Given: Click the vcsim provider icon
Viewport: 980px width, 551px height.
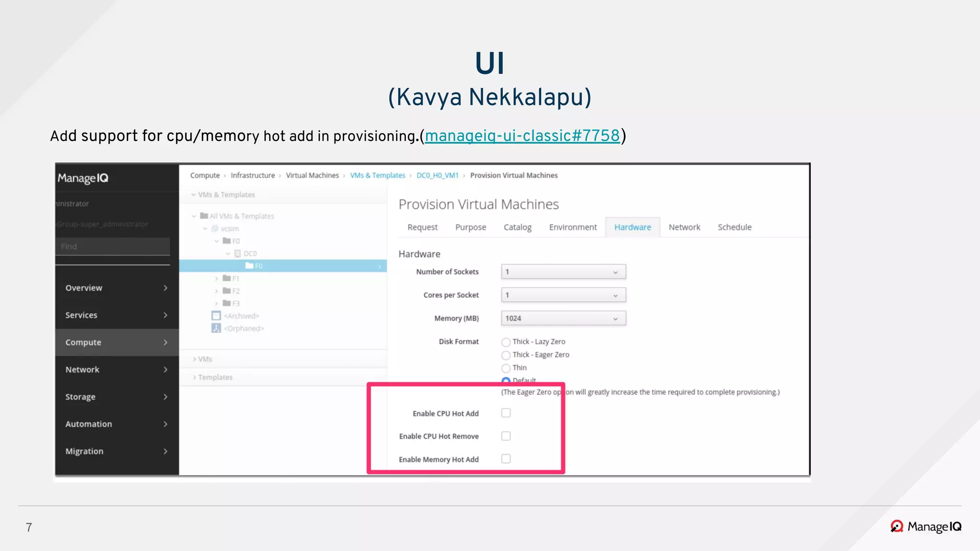Looking at the screenshot, I should point(215,229).
